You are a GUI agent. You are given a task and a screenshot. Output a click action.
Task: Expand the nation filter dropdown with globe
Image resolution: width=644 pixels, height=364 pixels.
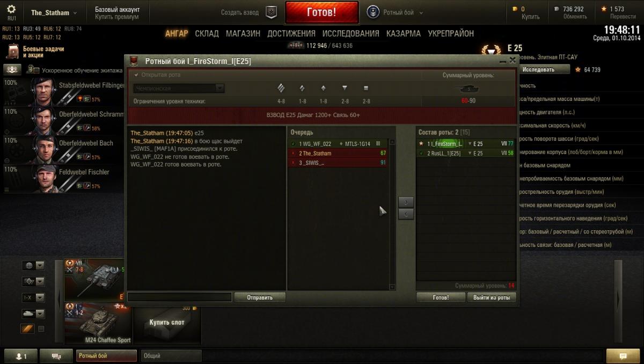(x=33, y=265)
